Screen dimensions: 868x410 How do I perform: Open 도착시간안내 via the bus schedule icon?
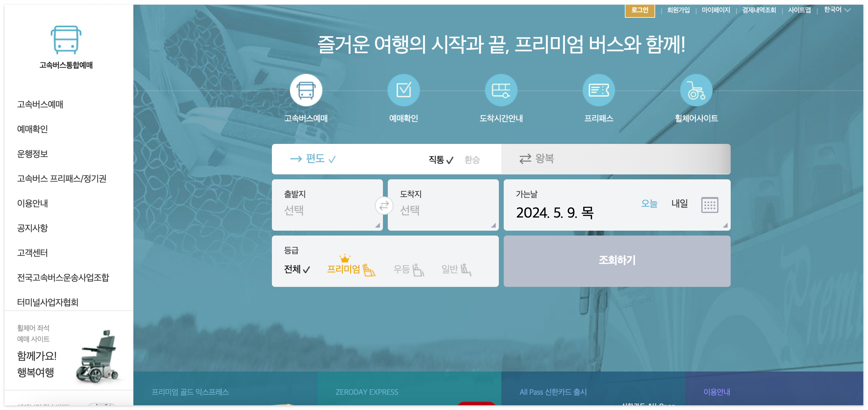[501, 90]
